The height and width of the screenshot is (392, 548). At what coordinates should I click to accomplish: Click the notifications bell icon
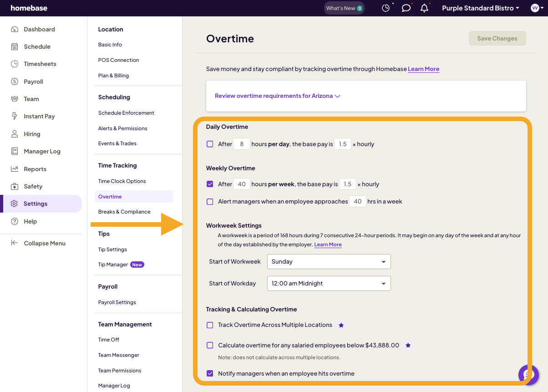424,8
